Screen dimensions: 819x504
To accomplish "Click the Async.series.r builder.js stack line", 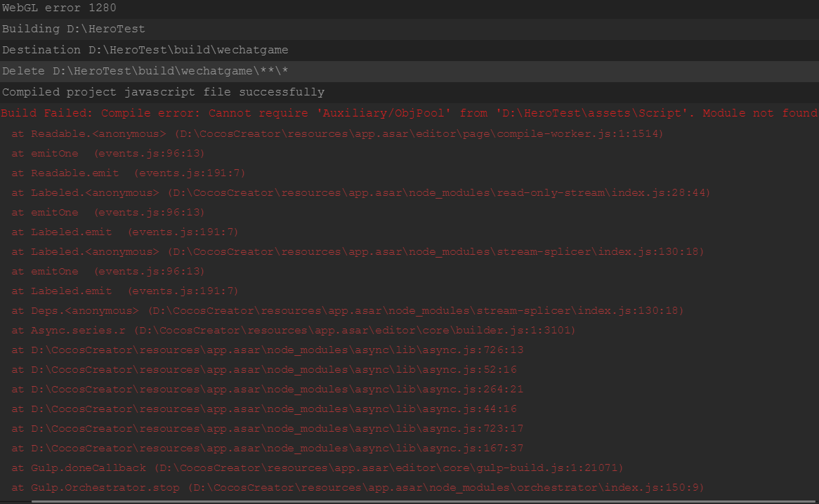I will pos(292,330).
